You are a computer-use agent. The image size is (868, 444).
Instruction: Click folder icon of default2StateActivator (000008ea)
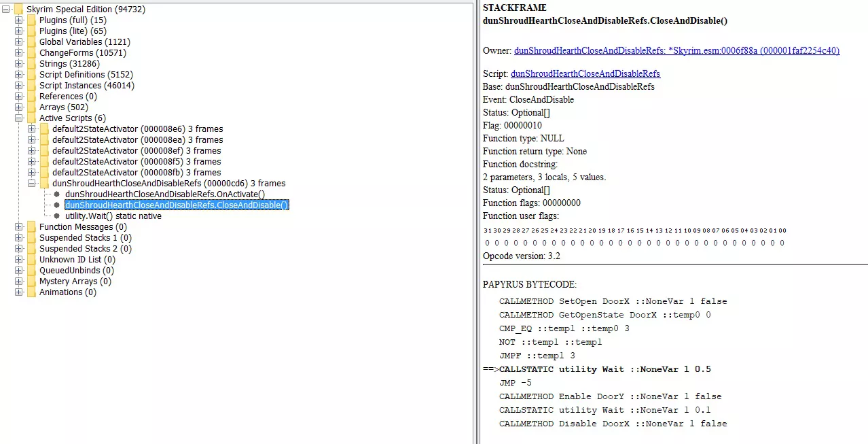tap(44, 140)
